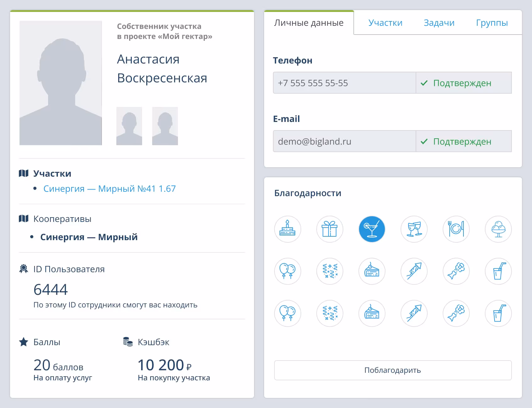Click the map icon beside Кооперативы
This screenshot has width=532, height=408.
tap(24, 218)
